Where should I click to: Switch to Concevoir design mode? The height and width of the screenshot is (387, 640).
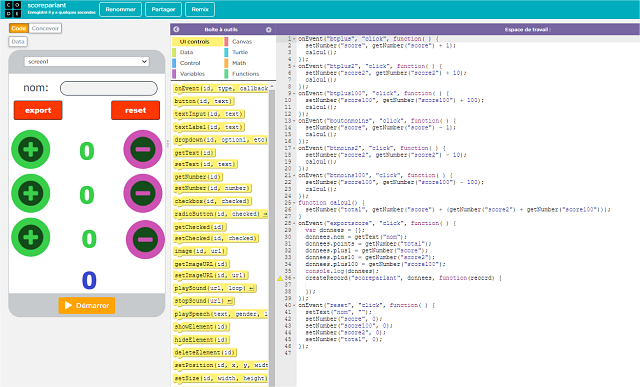[45, 28]
